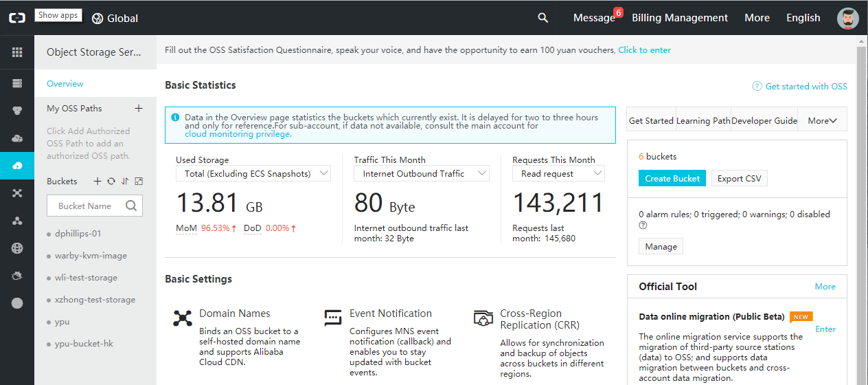The image size is (868, 385).
Task: Open the Used Storage type dropdown
Action: 253,174
